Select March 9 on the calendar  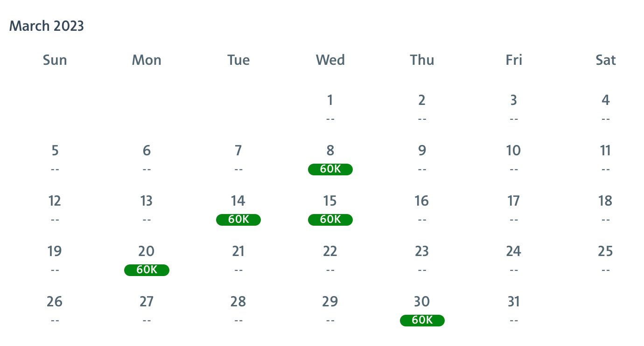point(422,150)
